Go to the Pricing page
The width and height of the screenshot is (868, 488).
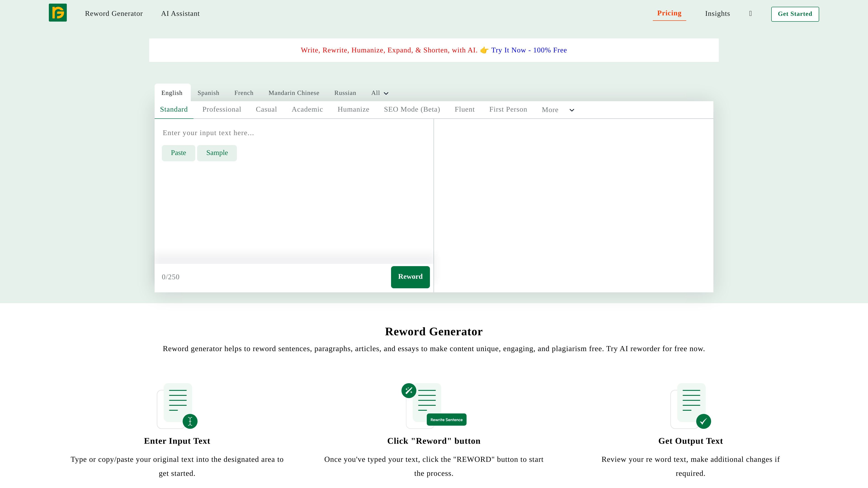click(x=669, y=13)
